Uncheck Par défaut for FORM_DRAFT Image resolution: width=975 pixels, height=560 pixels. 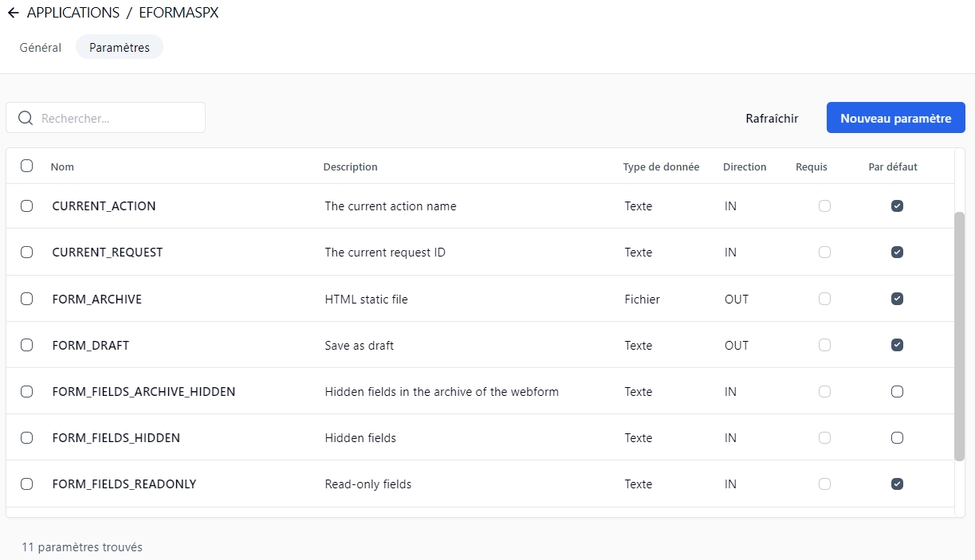tap(897, 345)
